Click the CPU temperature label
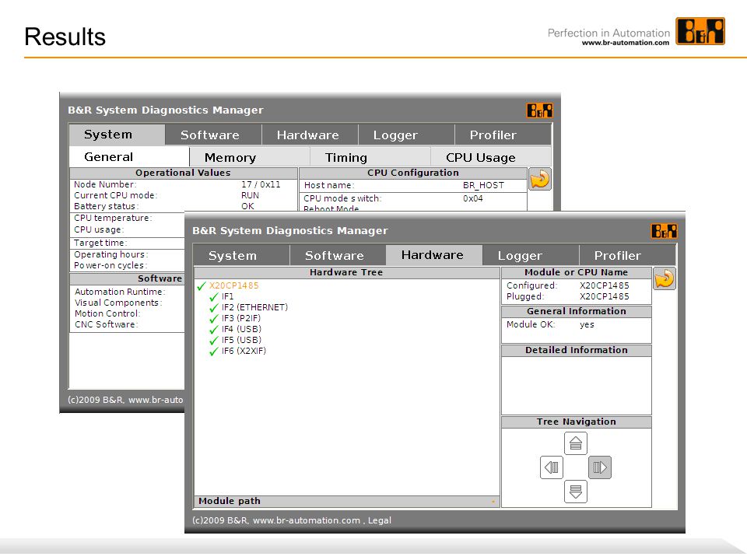Image resolution: width=747 pixels, height=560 pixels. tap(113, 218)
